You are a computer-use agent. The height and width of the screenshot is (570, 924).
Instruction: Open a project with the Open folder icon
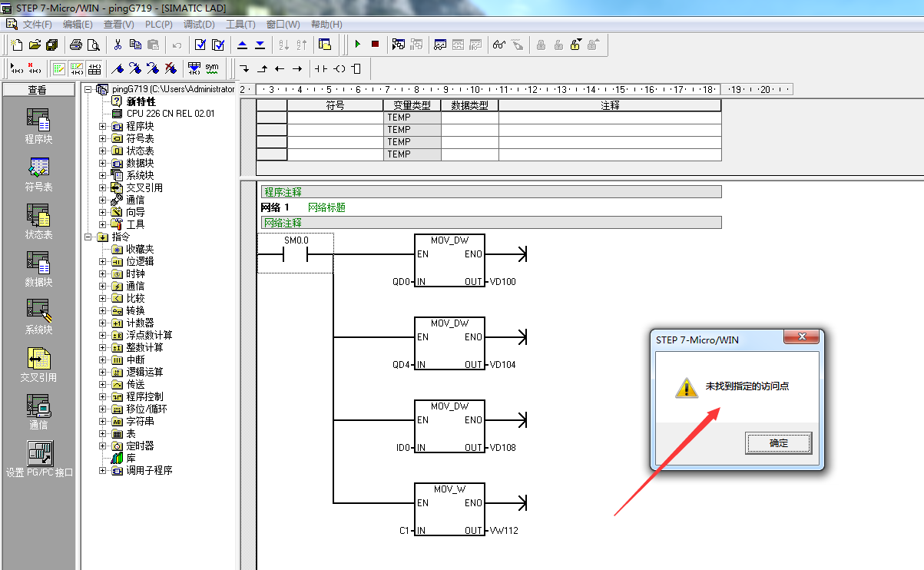click(34, 45)
